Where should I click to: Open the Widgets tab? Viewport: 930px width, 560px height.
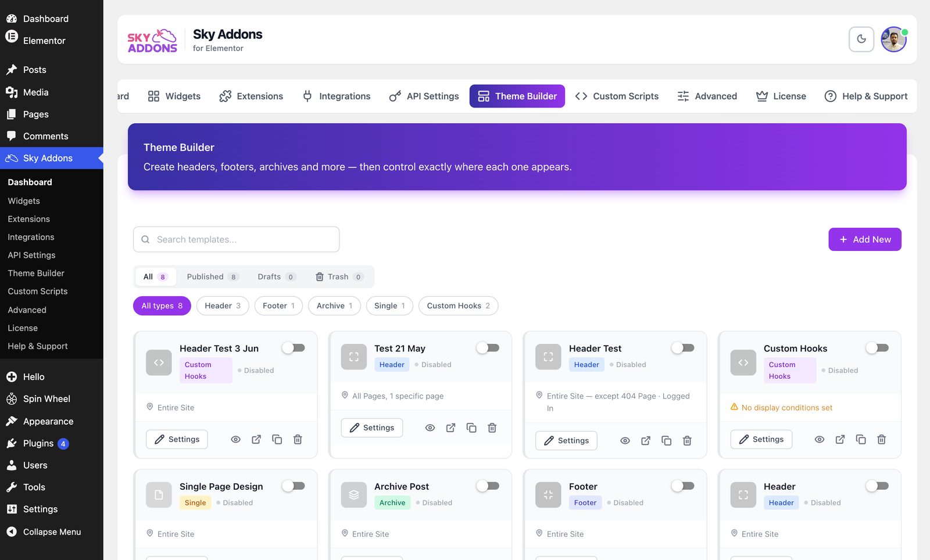coord(174,96)
